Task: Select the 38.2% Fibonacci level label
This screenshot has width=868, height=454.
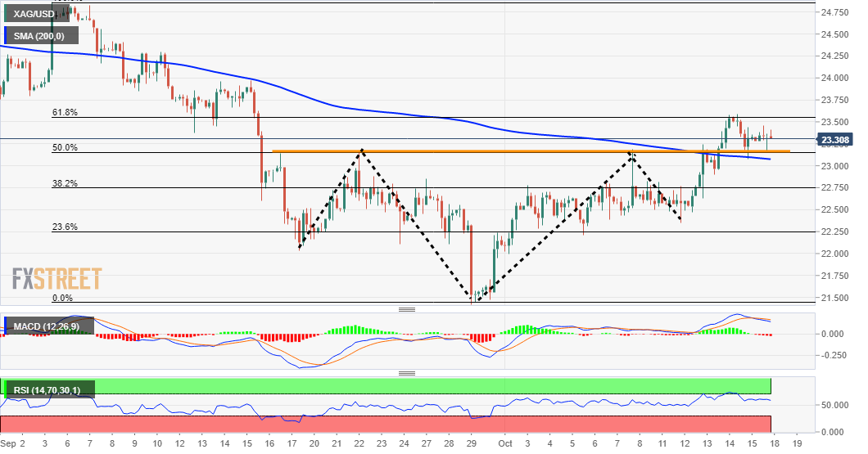Action: pyautogui.click(x=65, y=183)
